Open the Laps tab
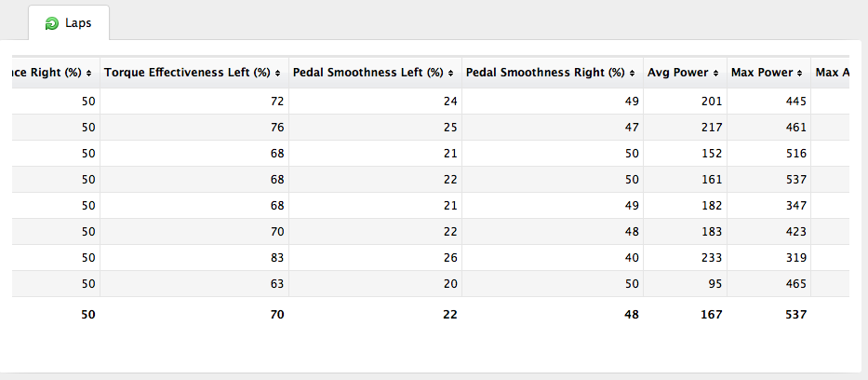Viewport: 868px width, 380px height. coord(69,23)
